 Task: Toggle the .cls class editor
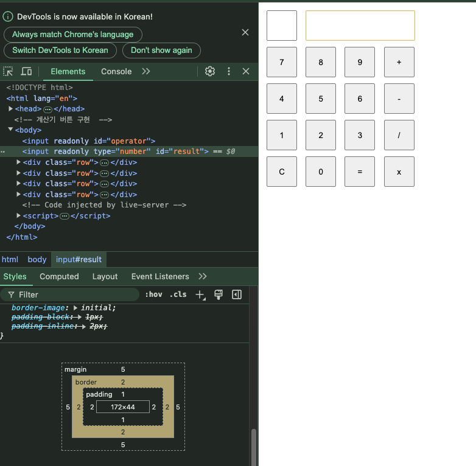pos(178,294)
